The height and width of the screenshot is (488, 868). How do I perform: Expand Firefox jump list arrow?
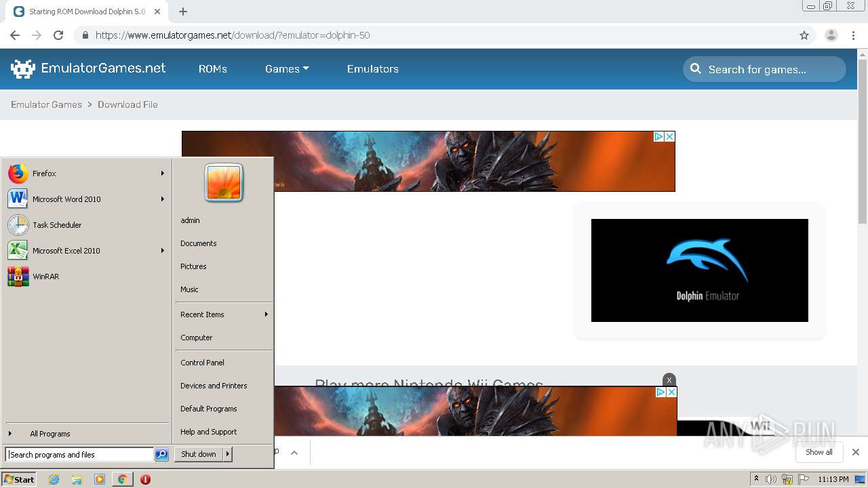point(163,174)
